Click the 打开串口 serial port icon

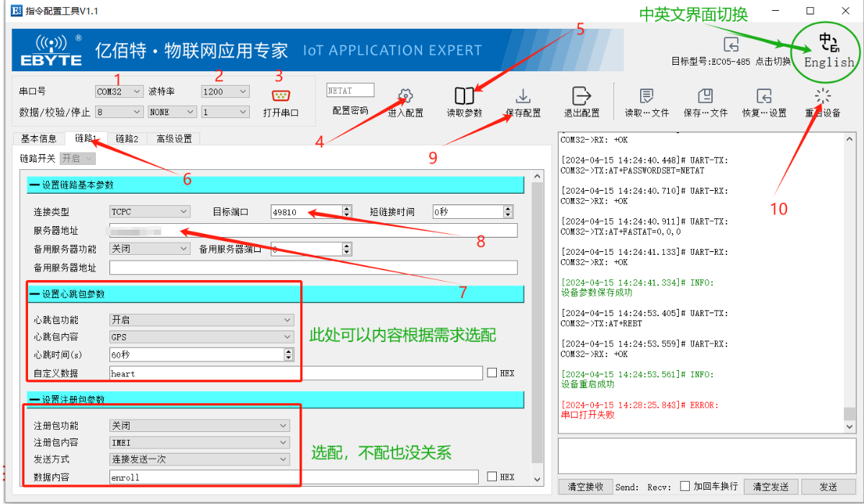point(280,96)
